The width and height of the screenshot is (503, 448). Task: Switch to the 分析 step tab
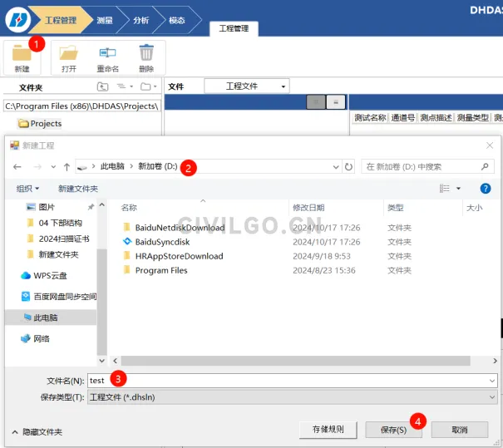coord(141,19)
